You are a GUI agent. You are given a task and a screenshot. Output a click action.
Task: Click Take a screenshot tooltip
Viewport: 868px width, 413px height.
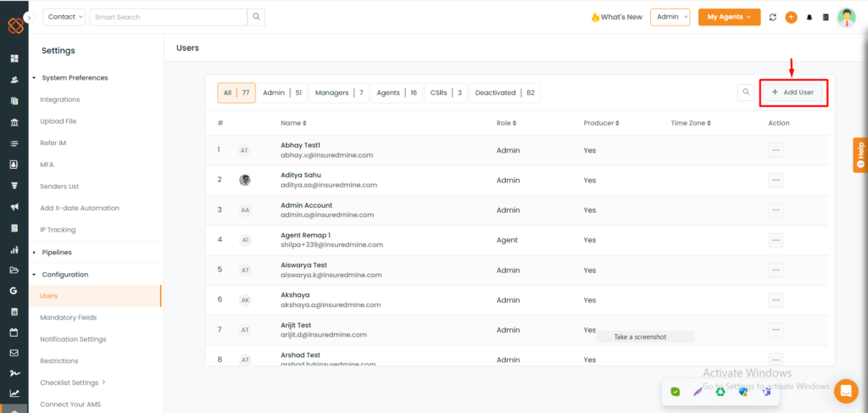pos(645,337)
